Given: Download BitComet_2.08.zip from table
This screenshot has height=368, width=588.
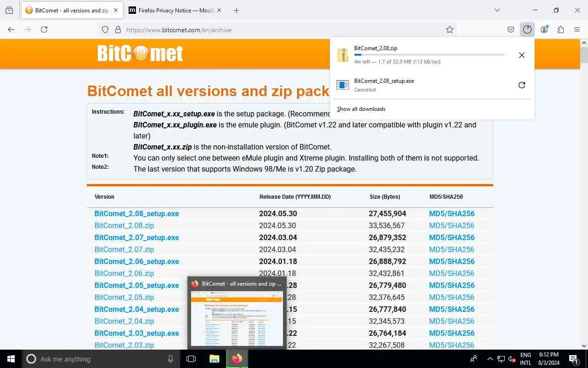Looking at the screenshot, I should point(124,225).
